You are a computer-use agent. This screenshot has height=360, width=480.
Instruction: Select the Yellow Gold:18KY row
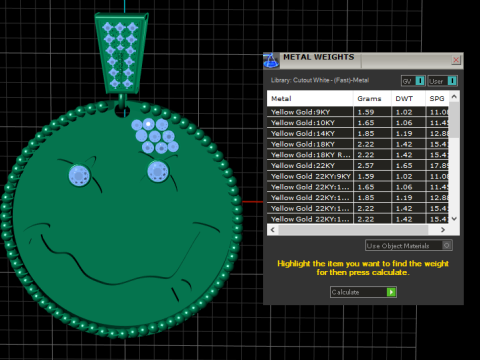coord(358,144)
